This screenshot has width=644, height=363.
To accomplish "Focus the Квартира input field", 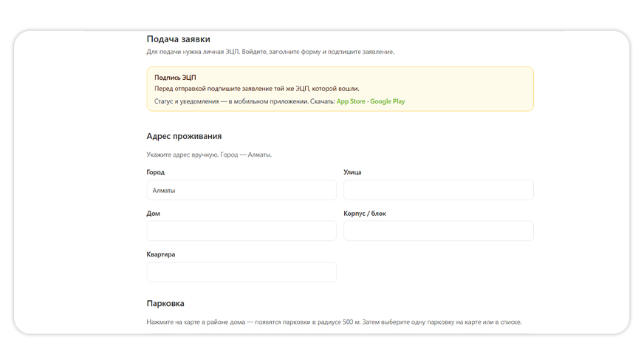I will pyautogui.click(x=241, y=272).
